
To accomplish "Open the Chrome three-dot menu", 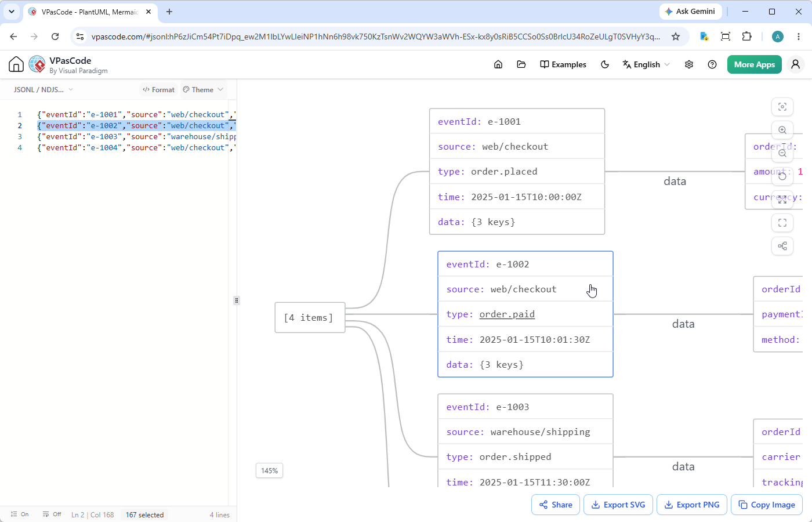I will [x=799, y=37].
